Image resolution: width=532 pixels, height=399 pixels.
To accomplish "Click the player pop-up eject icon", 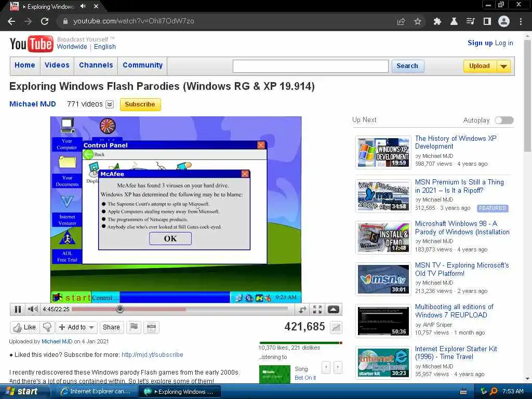I will pos(333,309).
